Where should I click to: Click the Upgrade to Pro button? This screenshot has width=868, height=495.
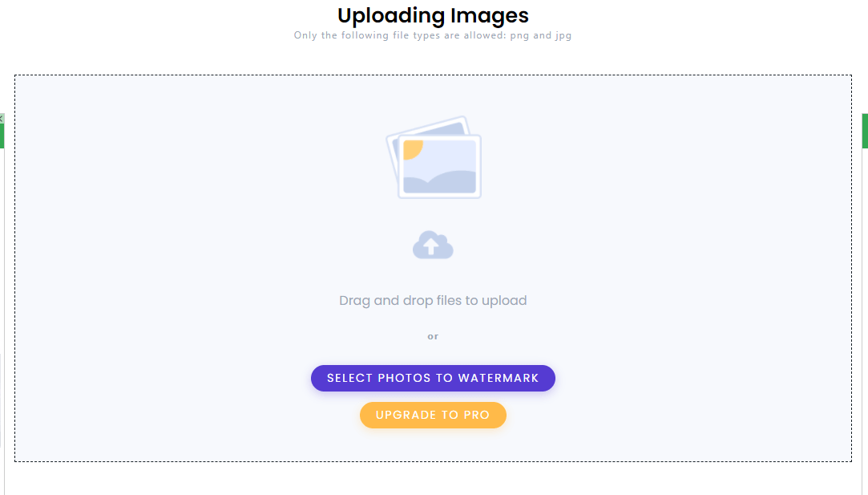click(433, 416)
